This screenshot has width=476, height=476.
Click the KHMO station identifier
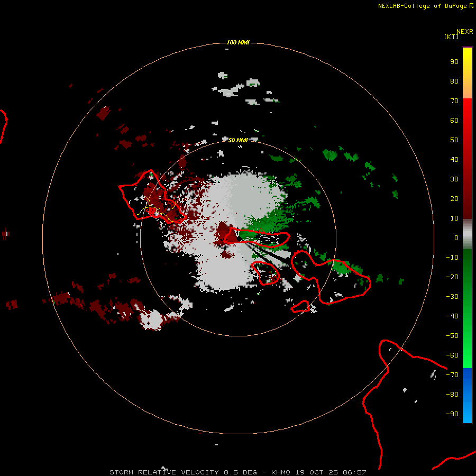pyautogui.click(x=281, y=472)
